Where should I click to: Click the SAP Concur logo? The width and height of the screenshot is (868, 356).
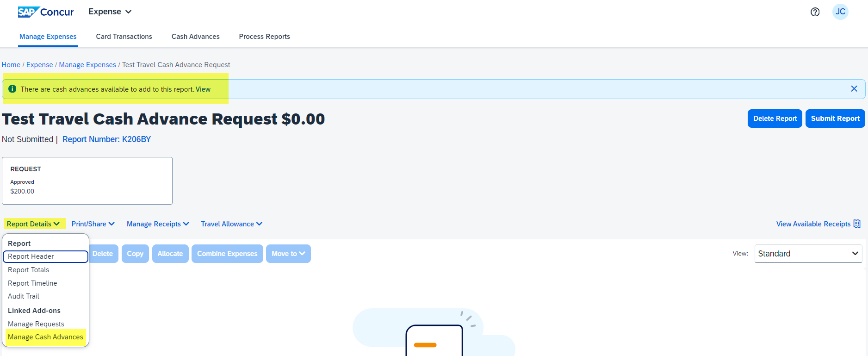click(x=46, y=12)
